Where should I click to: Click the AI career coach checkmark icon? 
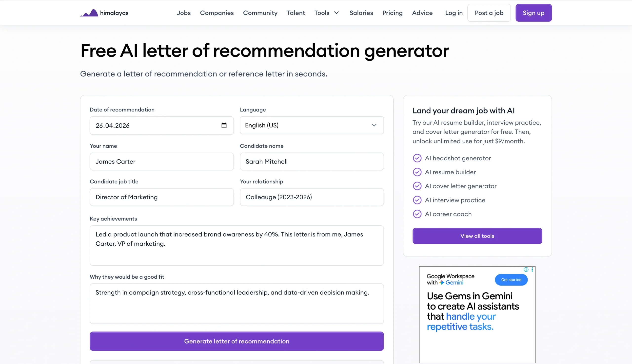417,214
